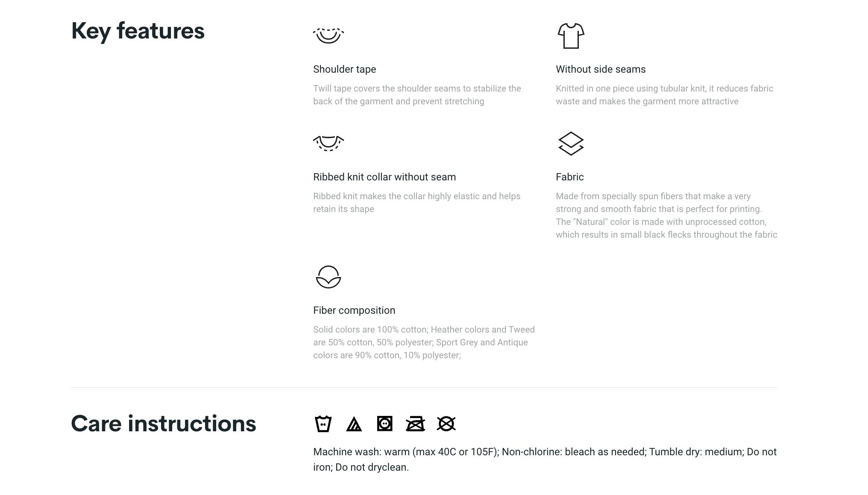The width and height of the screenshot is (868, 495).
Task: Click the Solid colors 100% cotton description
Action: [424, 342]
